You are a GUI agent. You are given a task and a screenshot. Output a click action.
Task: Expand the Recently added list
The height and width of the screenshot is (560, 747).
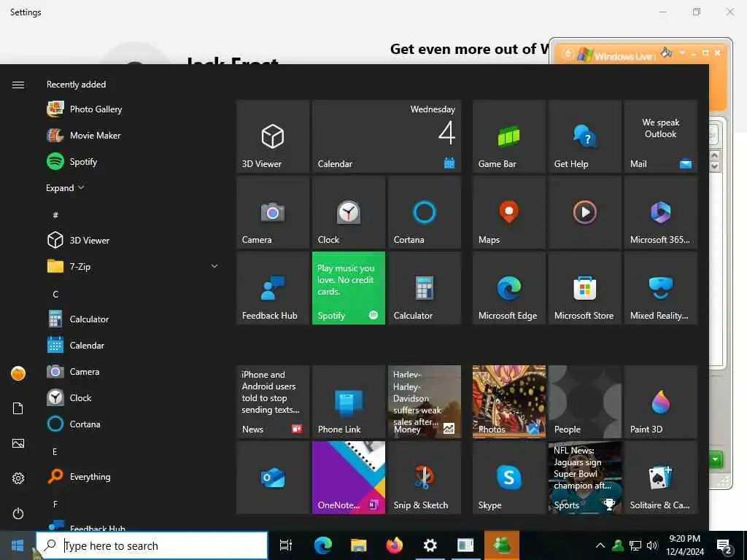(x=65, y=188)
